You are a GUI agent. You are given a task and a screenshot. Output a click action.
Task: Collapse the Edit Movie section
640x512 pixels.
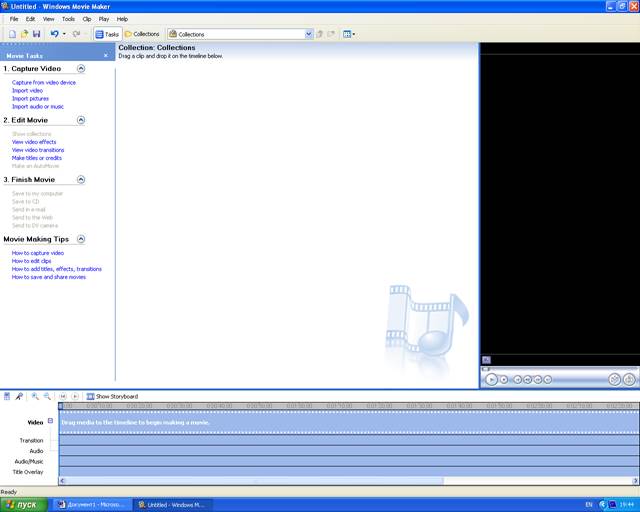(x=81, y=120)
